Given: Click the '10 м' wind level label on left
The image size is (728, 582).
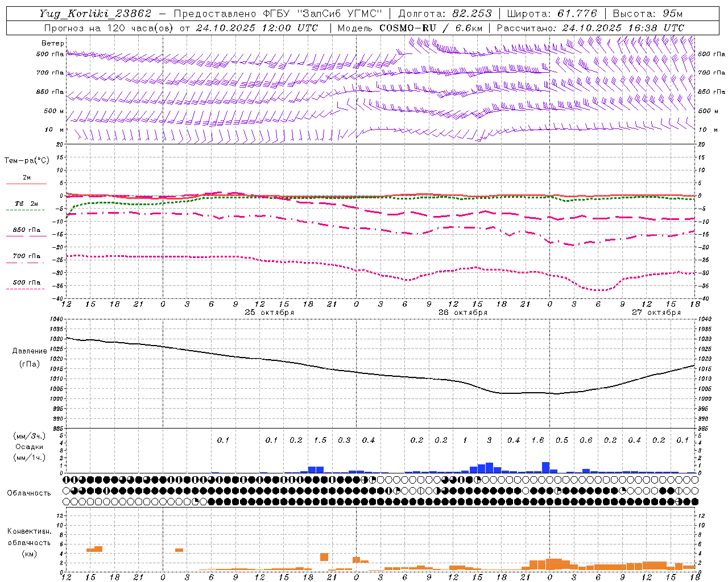Looking at the screenshot, I should point(54,130).
